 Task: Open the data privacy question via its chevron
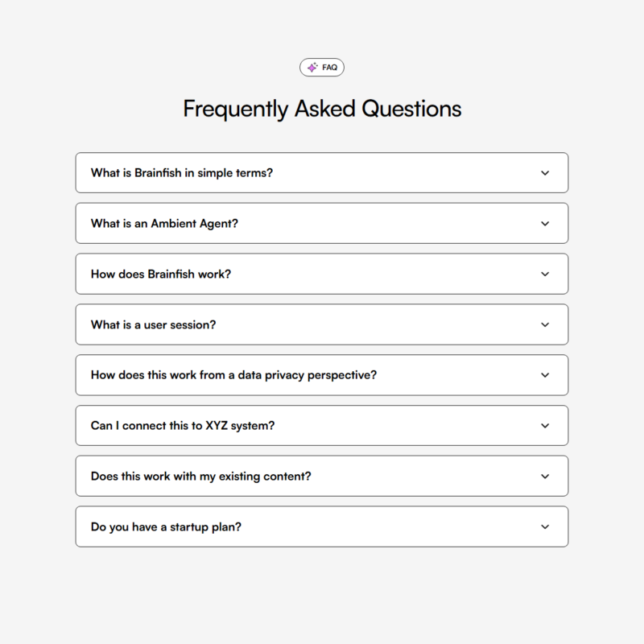pyautogui.click(x=545, y=375)
